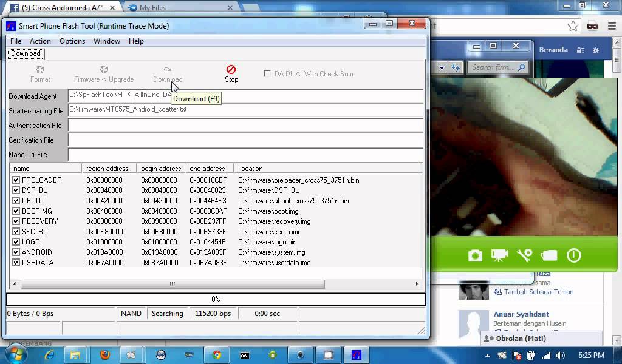Click the Facebook settings gear icon

coord(596,50)
